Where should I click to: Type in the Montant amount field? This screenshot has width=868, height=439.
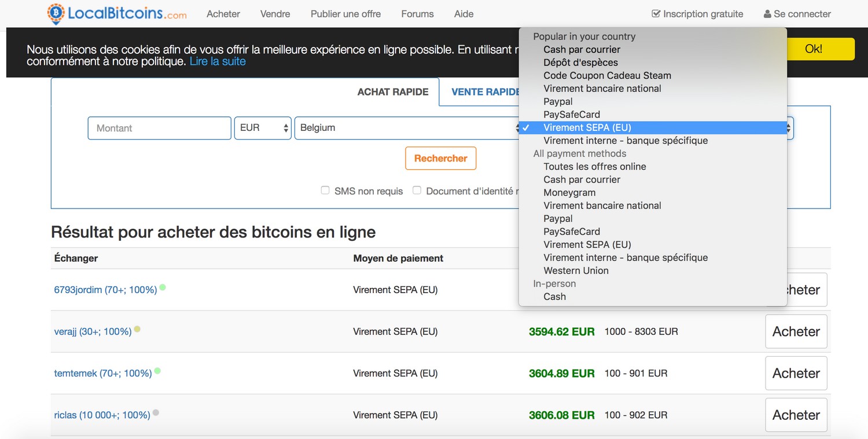coord(159,128)
